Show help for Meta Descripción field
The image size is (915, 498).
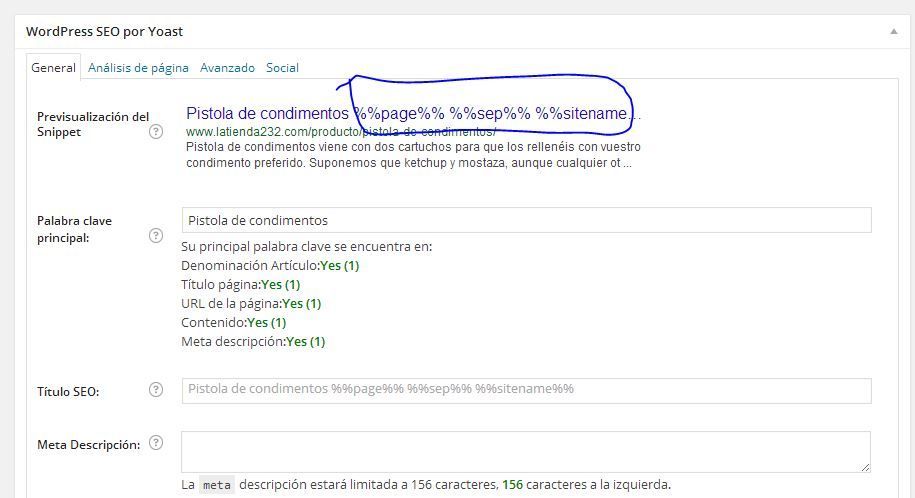point(156,443)
